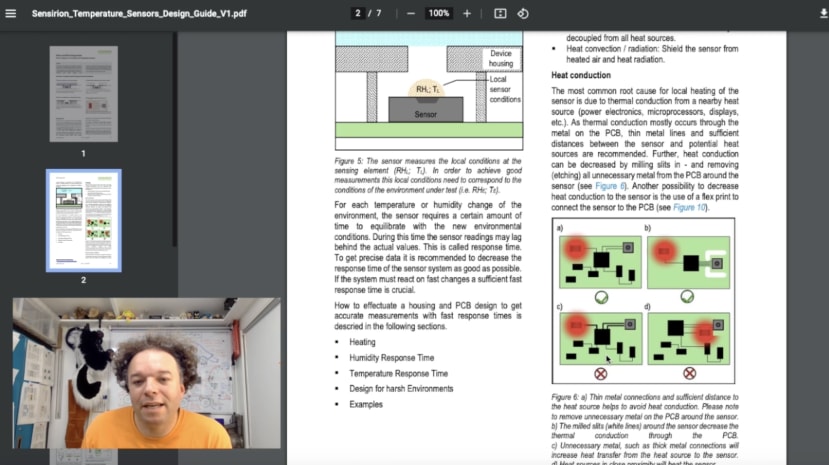Screen dimensions: 829x465
Task: Click the document file name title
Action: (x=139, y=13)
